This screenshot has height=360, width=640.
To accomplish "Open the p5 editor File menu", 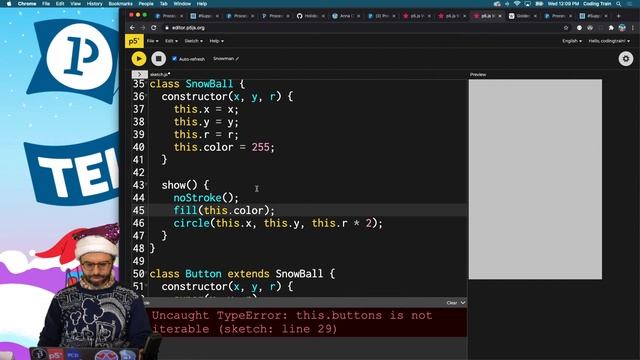I will pyautogui.click(x=152, y=41).
